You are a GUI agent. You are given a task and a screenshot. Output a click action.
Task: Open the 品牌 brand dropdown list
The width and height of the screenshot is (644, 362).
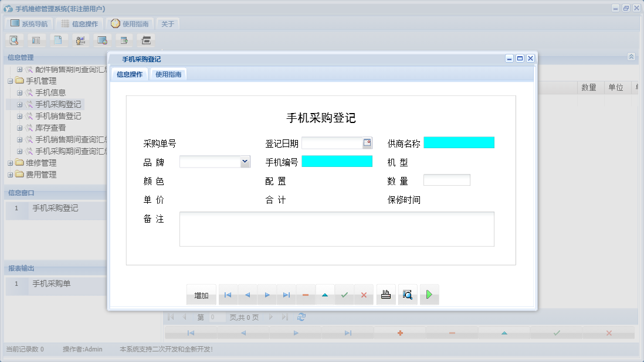point(245,161)
